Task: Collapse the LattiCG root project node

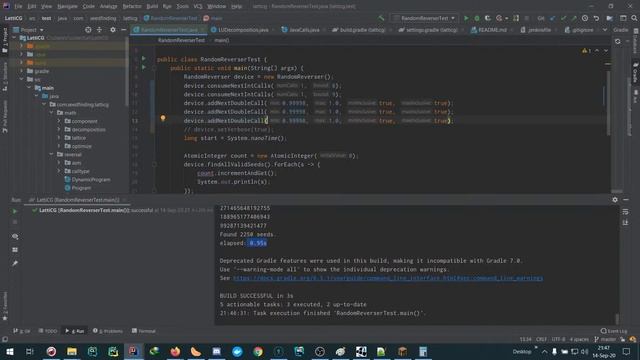Action: (x=15, y=38)
